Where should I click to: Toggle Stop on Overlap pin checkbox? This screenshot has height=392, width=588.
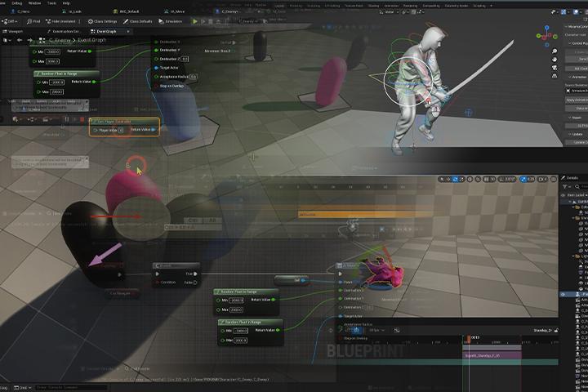[x=156, y=85]
